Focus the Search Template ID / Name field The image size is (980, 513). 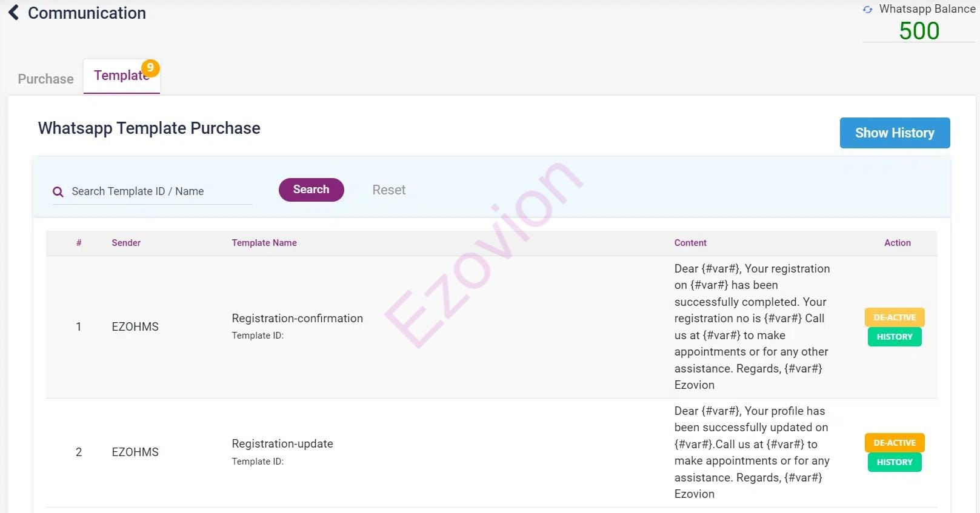(159, 191)
